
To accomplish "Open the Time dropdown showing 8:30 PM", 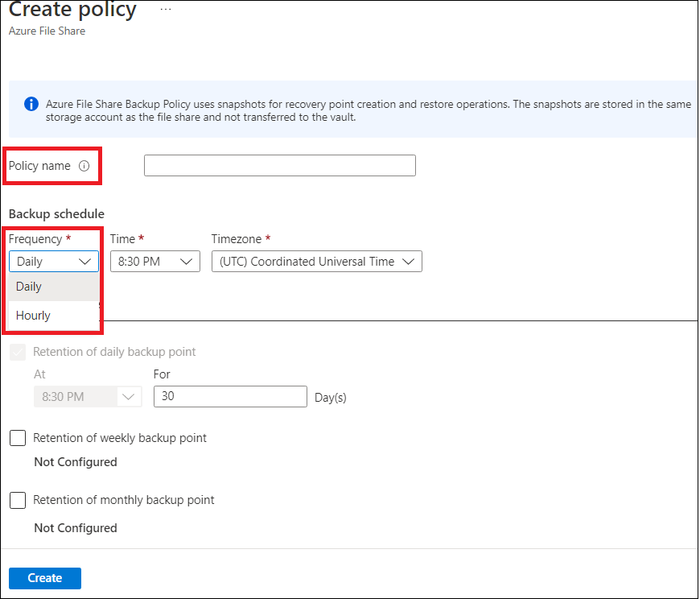I will [154, 261].
